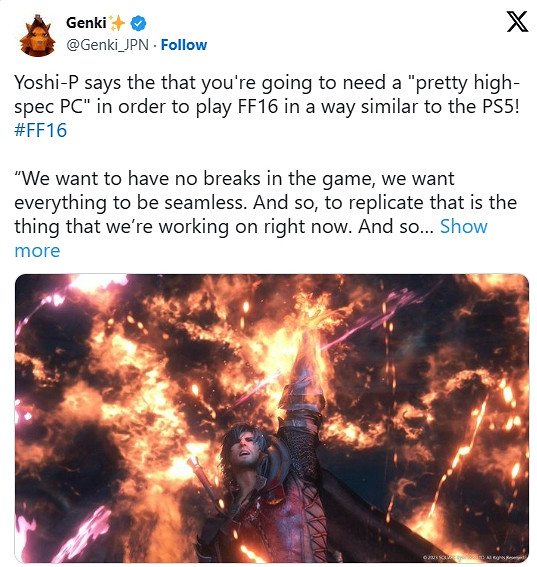Open the @Genki_JPN handle link
The image size is (537, 567).
(x=107, y=45)
